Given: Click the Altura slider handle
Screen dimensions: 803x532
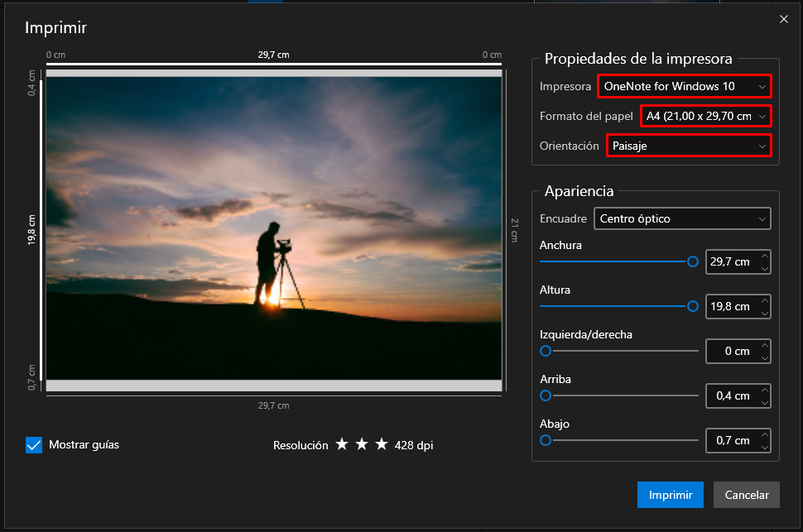Looking at the screenshot, I should coord(692,306).
